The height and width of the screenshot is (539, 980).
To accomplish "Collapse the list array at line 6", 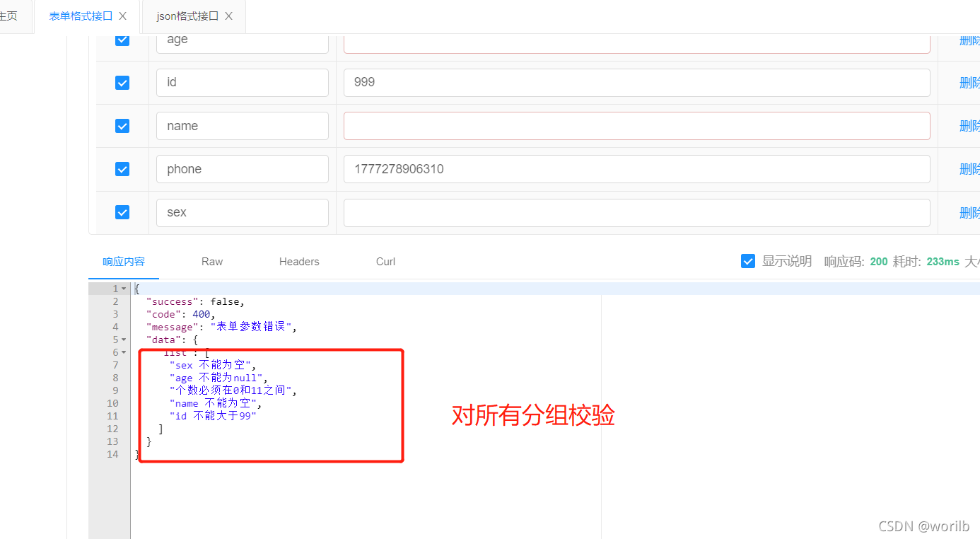I will (124, 352).
